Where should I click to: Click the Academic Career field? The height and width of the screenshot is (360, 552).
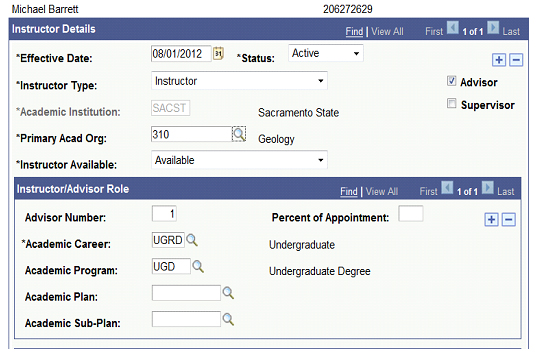[x=168, y=240]
